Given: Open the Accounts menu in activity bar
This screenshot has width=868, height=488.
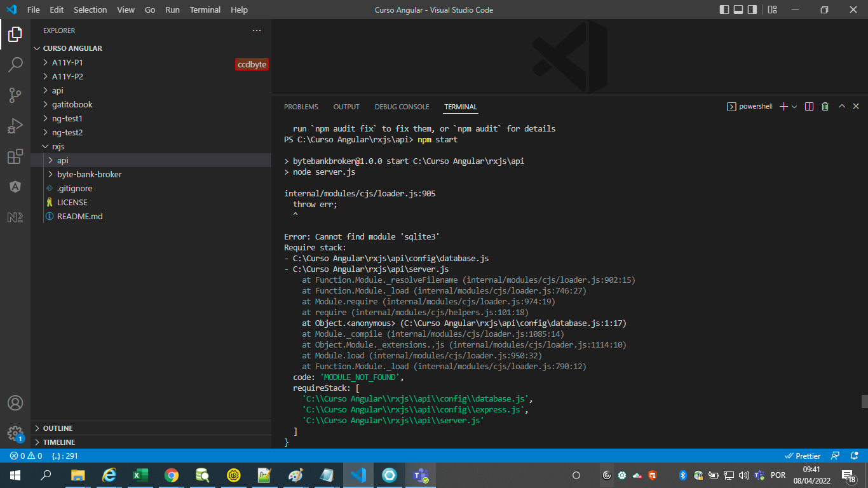Looking at the screenshot, I should coord(15,403).
